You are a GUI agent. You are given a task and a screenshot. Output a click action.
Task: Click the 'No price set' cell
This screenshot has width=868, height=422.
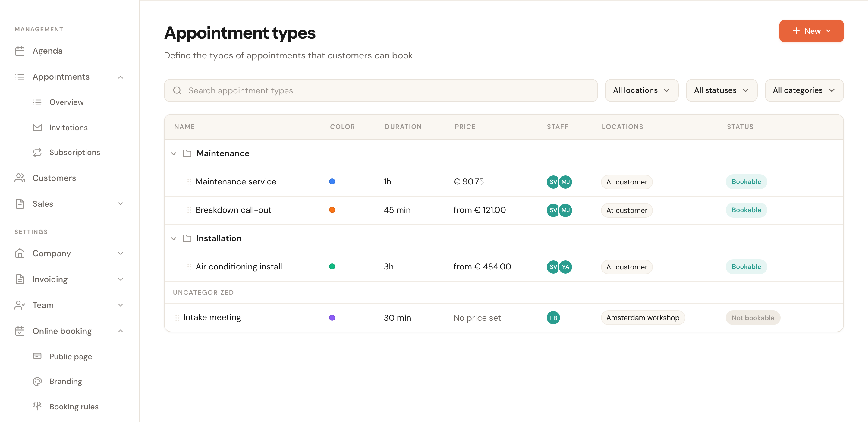pyautogui.click(x=477, y=317)
